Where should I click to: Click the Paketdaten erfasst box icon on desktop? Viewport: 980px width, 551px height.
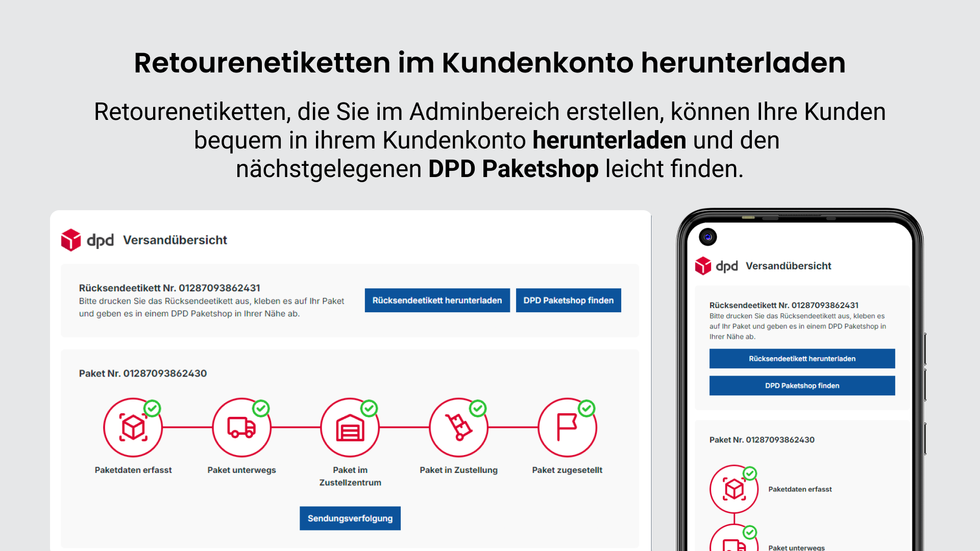click(133, 428)
